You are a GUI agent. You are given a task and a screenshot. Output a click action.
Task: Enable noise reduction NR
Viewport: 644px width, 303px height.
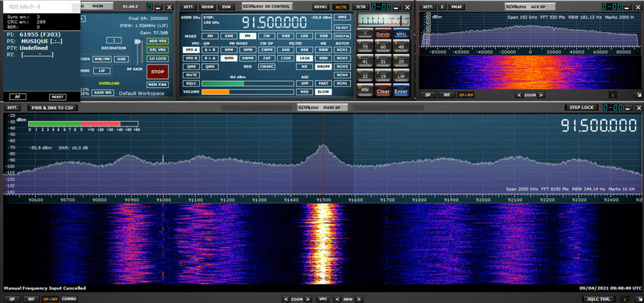(305, 66)
